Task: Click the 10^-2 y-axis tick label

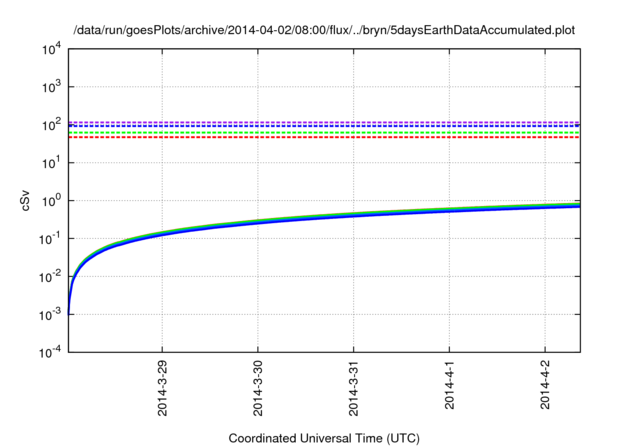Action: [x=50, y=277]
